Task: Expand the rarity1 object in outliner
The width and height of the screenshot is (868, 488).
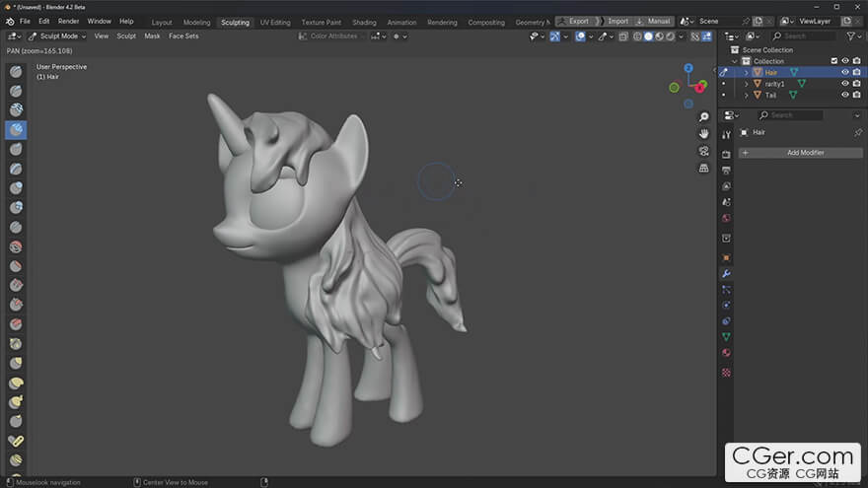Action: (747, 84)
